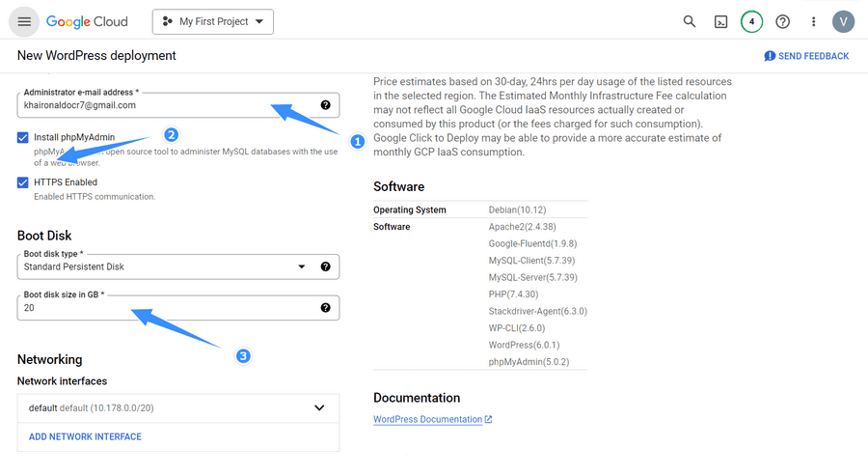Image resolution: width=868 pixels, height=475 pixels.
Task: Click Add Network Interface button
Action: point(85,436)
